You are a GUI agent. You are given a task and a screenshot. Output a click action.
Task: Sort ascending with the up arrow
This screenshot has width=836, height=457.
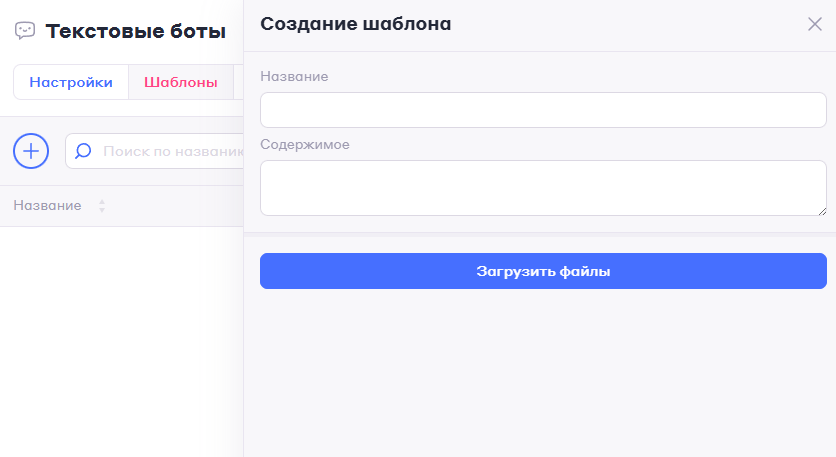pyautogui.click(x=102, y=202)
